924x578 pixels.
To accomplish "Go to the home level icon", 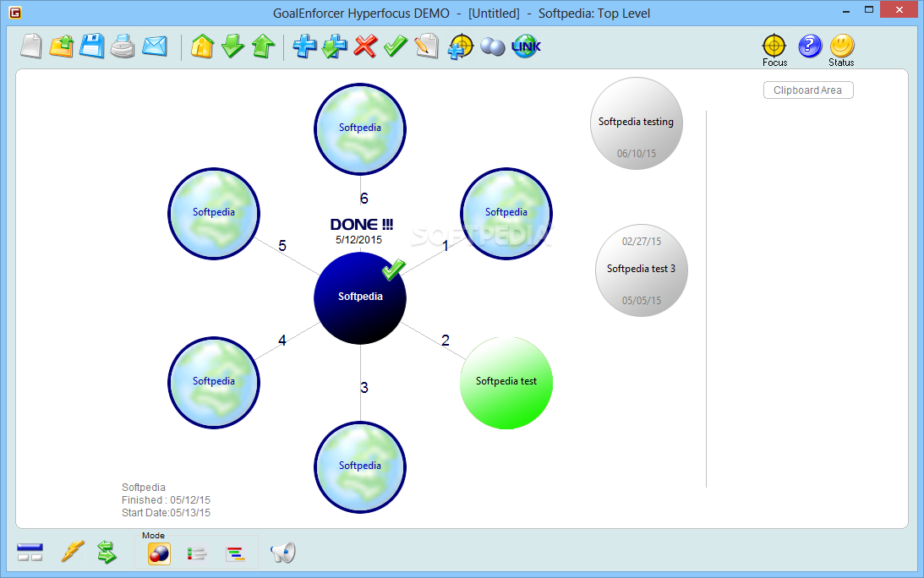I will (x=202, y=46).
